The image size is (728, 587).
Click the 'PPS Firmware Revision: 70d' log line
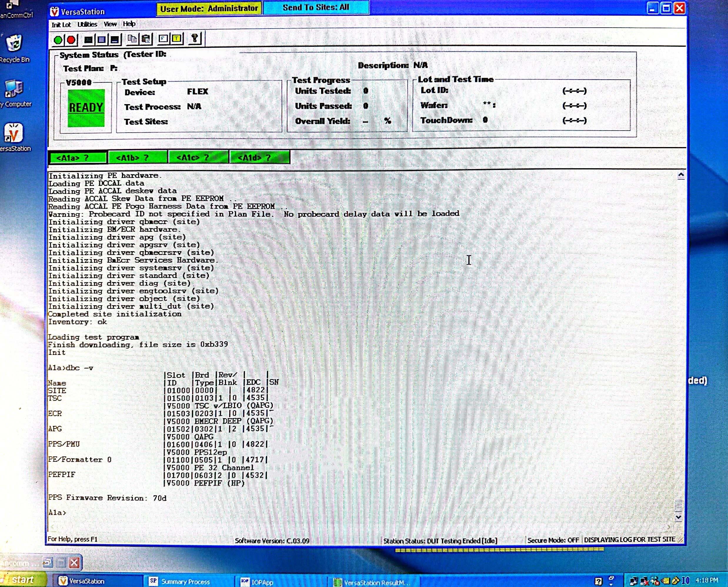[x=107, y=498]
